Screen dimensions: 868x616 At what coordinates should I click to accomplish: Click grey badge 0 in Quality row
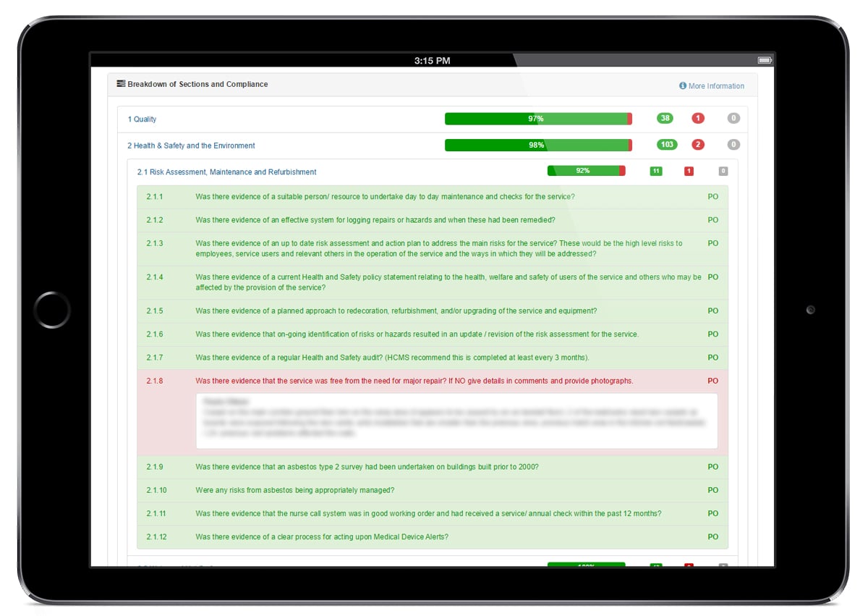[x=733, y=119]
